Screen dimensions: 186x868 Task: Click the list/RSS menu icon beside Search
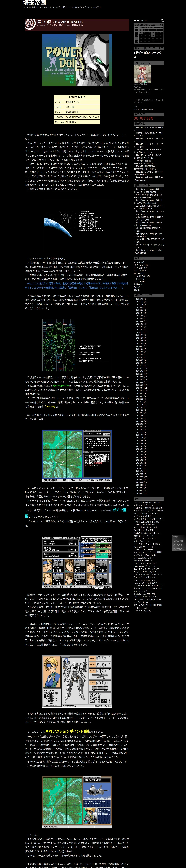(136, 21)
